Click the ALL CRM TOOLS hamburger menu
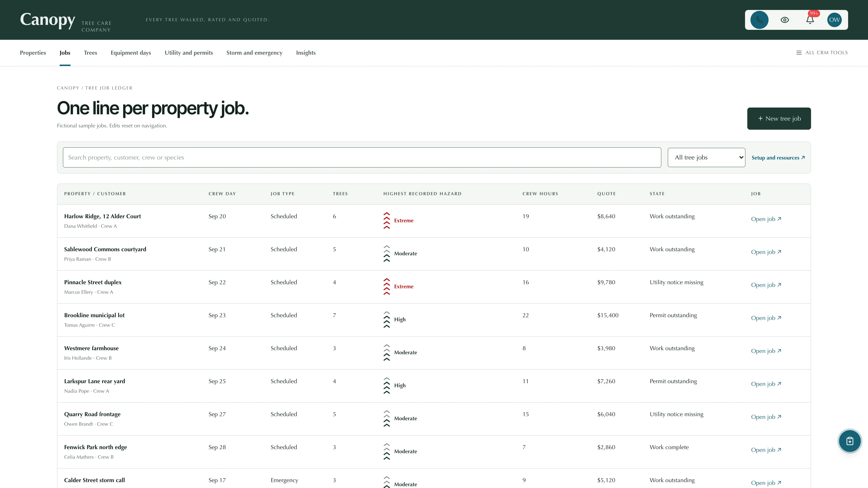The height and width of the screenshot is (488, 868). 822,53
